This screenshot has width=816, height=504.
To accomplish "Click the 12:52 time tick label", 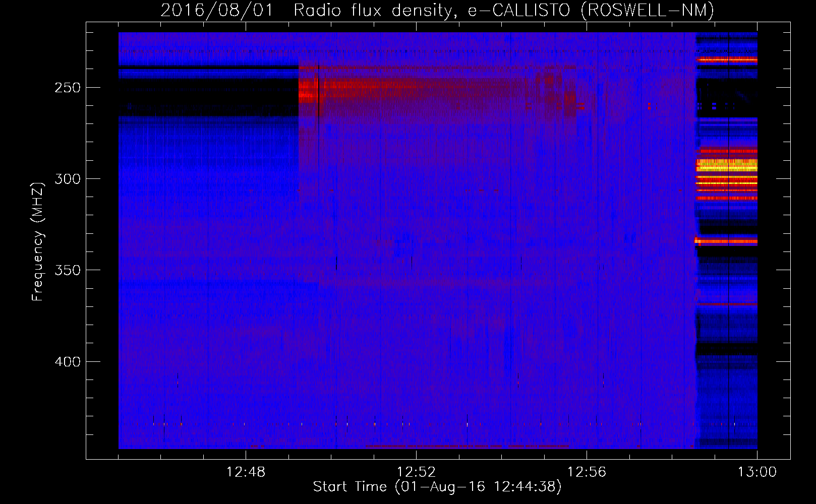I will coord(416,472).
